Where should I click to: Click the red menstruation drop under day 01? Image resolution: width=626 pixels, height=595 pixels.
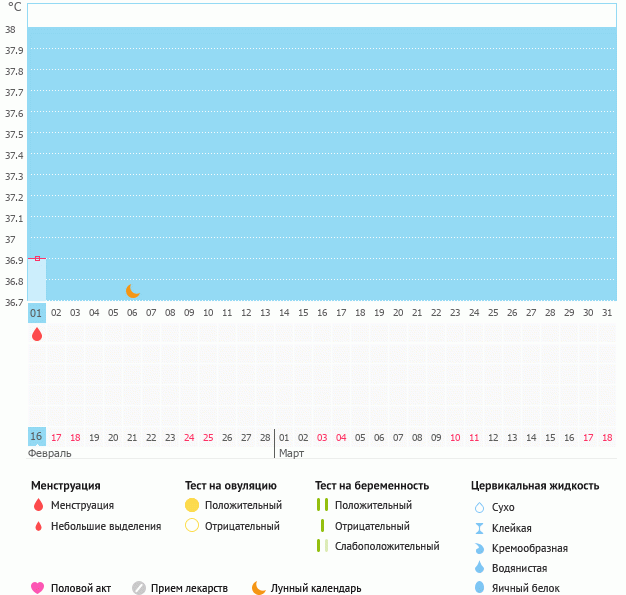click(37, 335)
